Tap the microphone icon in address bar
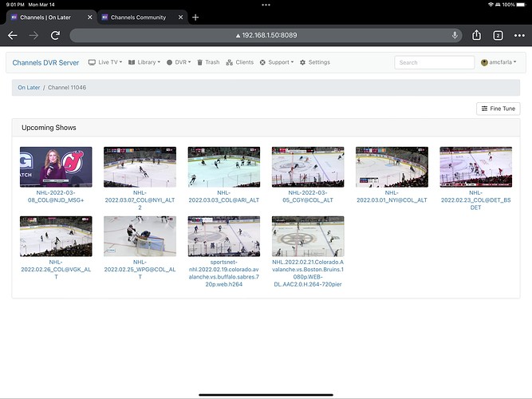This screenshot has width=532, height=399. tap(455, 35)
